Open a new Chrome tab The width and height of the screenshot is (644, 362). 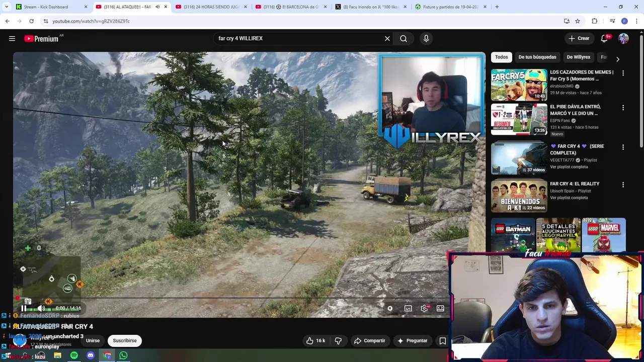coord(497,7)
